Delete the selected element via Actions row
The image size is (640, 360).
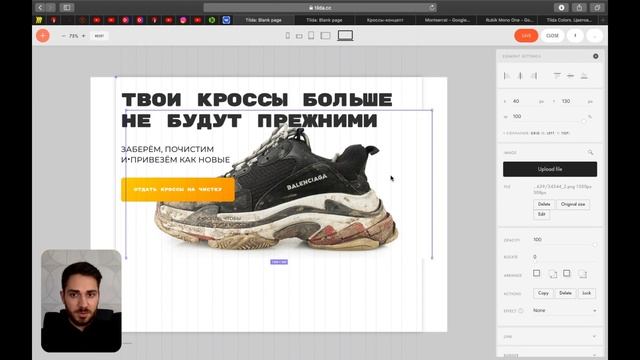click(x=565, y=293)
